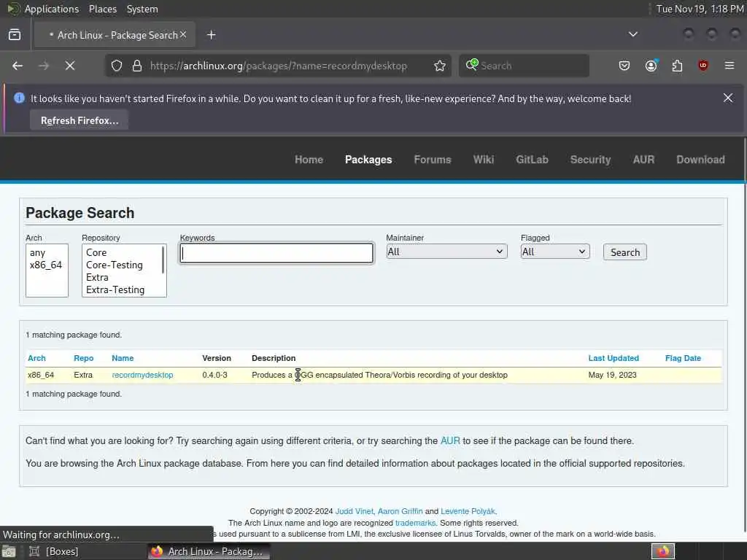
Task: Expand the Flagged dropdown
Action: point(555,252)
